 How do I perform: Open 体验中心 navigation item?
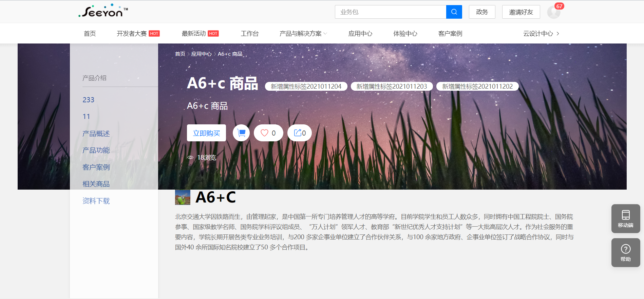point(405,33)
